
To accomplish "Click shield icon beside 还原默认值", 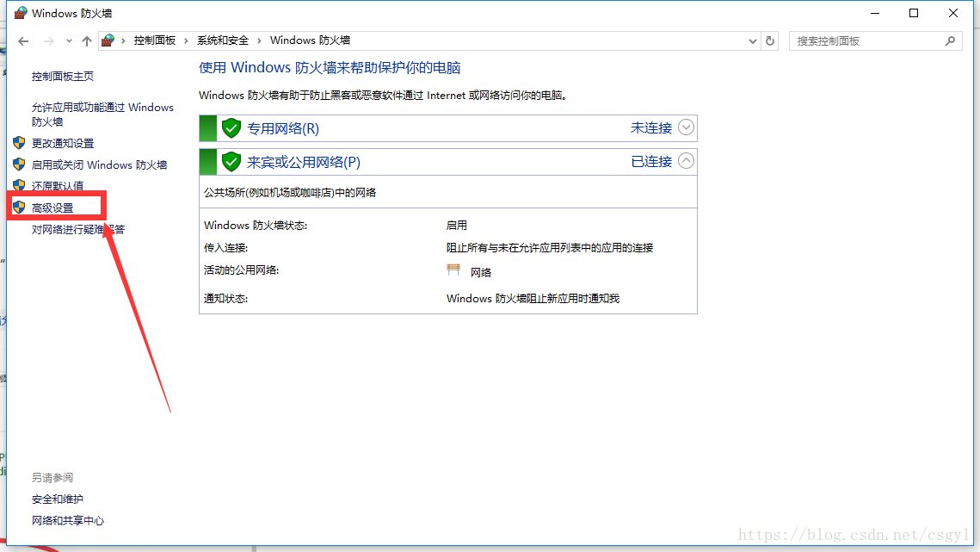I will (x=19, y=185).
